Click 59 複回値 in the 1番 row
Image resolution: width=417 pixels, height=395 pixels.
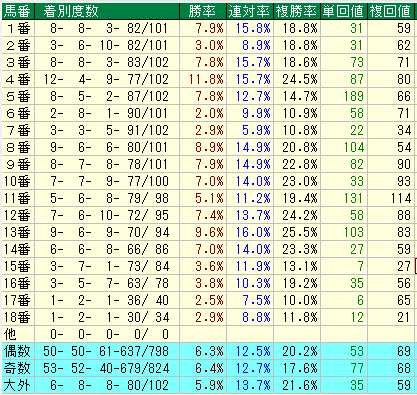[x=404, y=28]
